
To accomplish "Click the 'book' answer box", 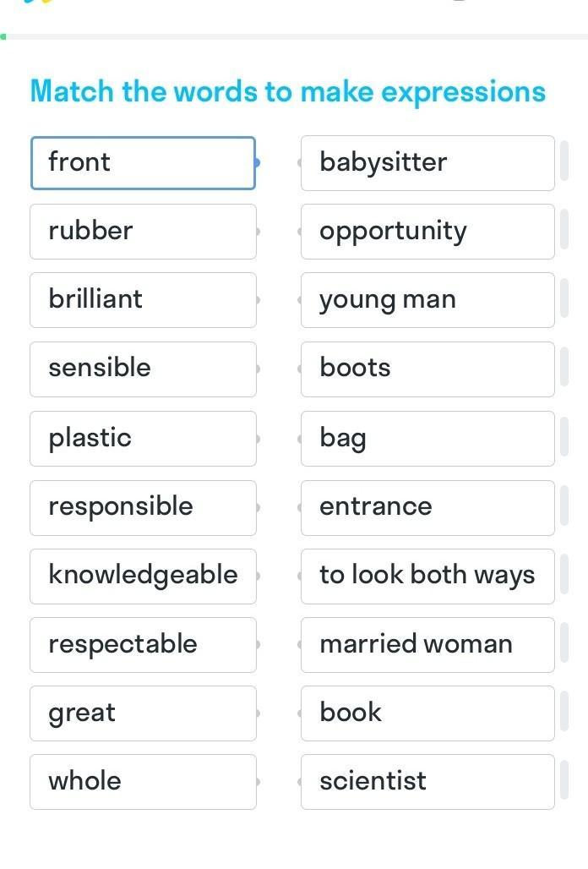I will coord(427,713).
